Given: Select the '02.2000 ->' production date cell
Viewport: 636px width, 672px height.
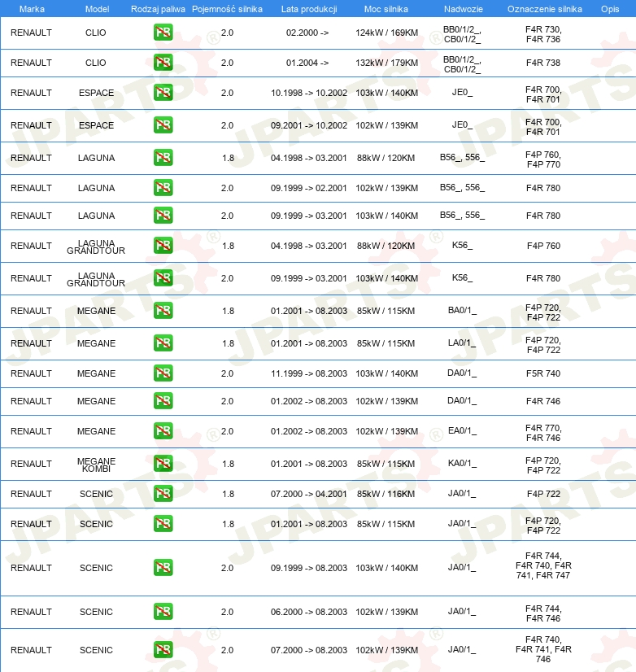Looking at the screenshot, I should pyautogui.click(x=307, y=33).
